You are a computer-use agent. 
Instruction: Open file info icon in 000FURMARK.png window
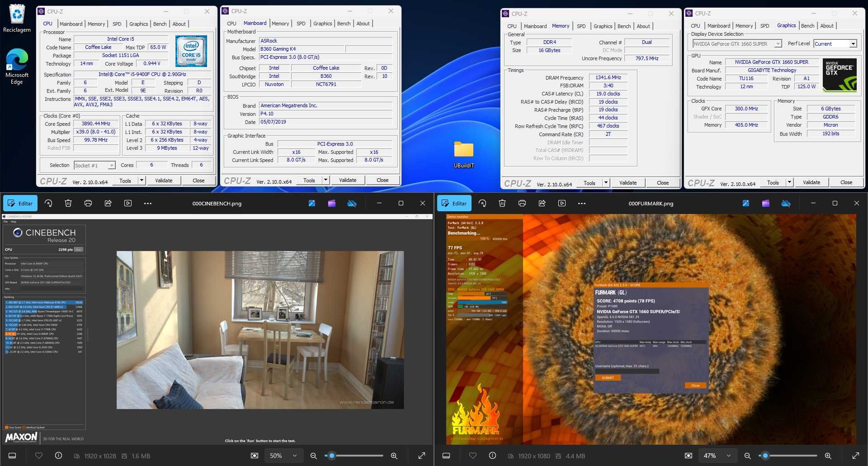(x=492, y=456)
